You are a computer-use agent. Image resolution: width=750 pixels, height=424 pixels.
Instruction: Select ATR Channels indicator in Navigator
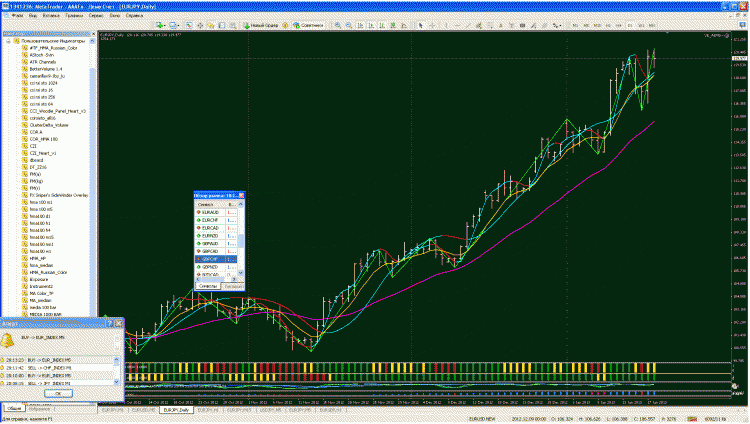43,62
